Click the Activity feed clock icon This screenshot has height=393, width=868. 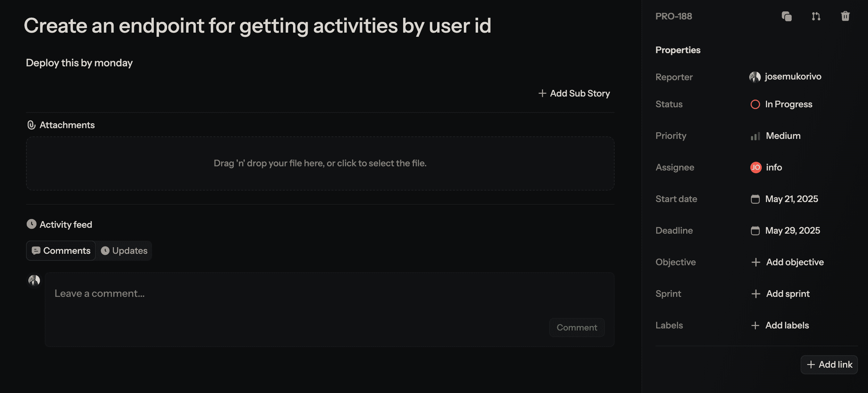point(32,224)
